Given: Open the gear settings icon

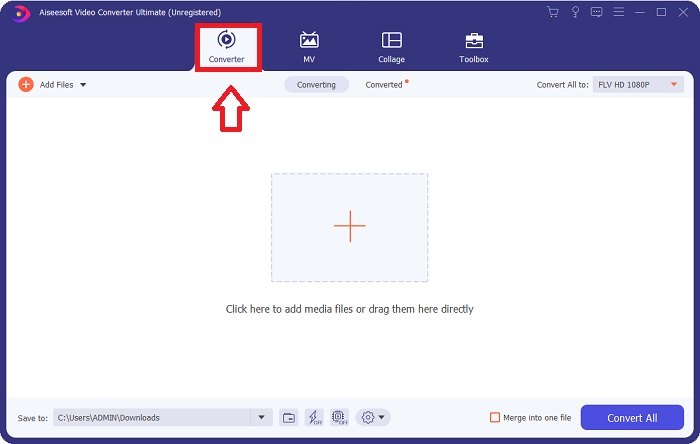Looking at the screenshot, I should (x=367, y=418).
